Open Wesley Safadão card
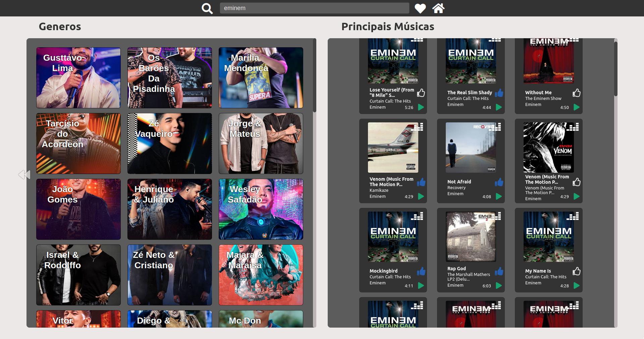The height and width of the screenshot is (339, 644). tap(261, 209)
